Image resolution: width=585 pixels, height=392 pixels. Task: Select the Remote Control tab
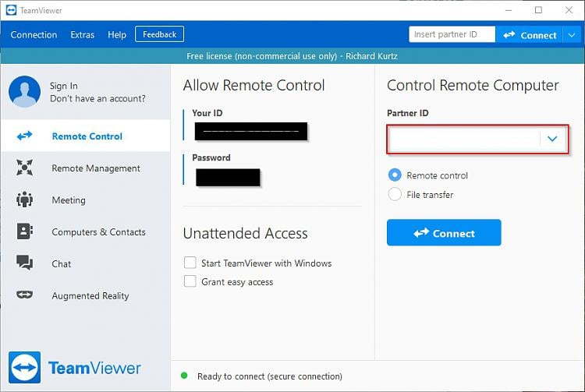point(86,136)
